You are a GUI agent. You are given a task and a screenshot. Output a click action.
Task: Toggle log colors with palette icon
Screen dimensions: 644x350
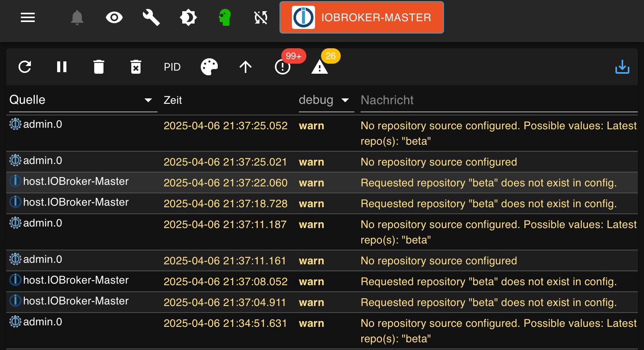coord(209,67)
